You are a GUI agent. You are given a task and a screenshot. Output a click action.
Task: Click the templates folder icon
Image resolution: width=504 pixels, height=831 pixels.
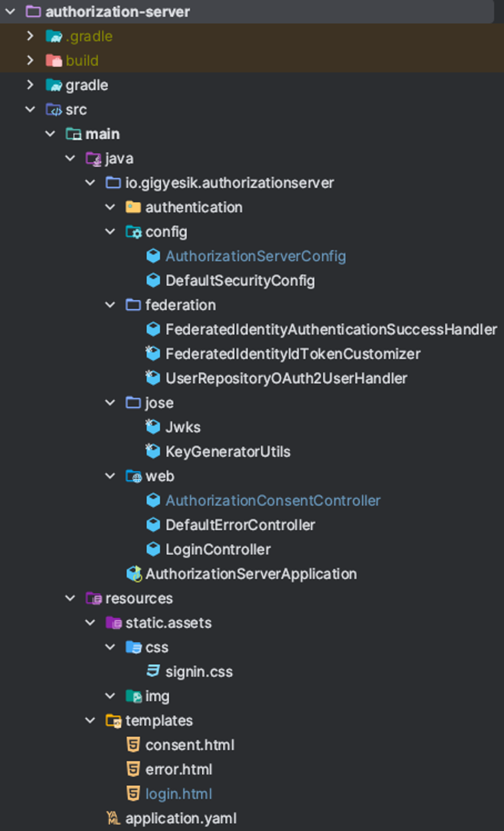(x=113, y=721)
